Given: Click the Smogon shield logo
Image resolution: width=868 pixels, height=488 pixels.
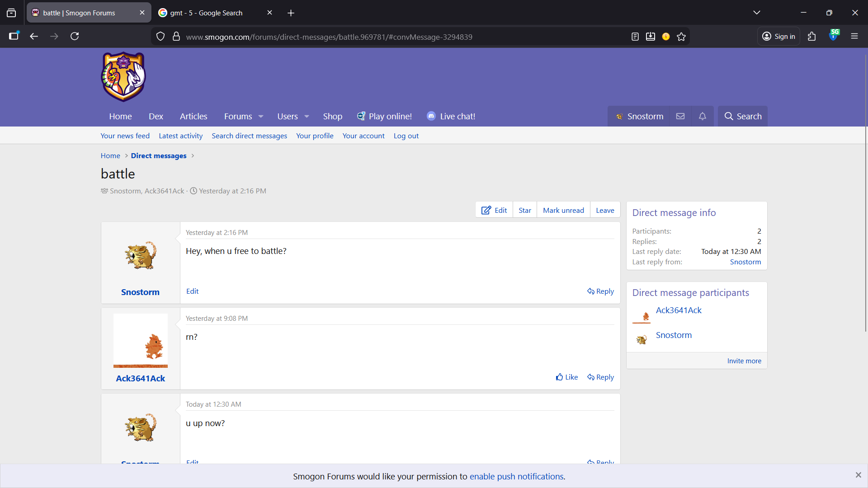Looking at the screenshot, I should tap(123, 76).
